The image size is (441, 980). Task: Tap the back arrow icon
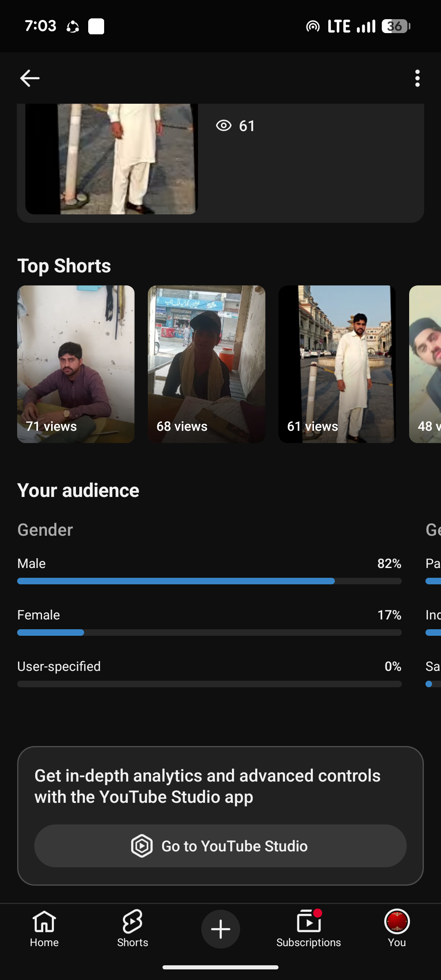pyautogui.click(x=30, y=78)
